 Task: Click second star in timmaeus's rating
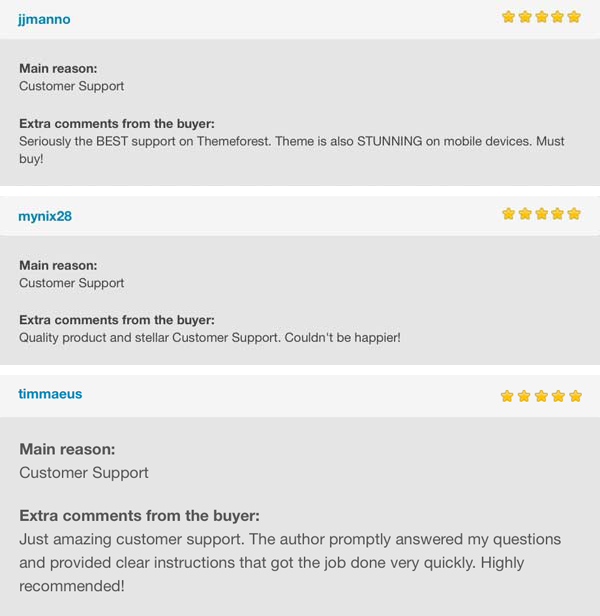click(524, 396)
